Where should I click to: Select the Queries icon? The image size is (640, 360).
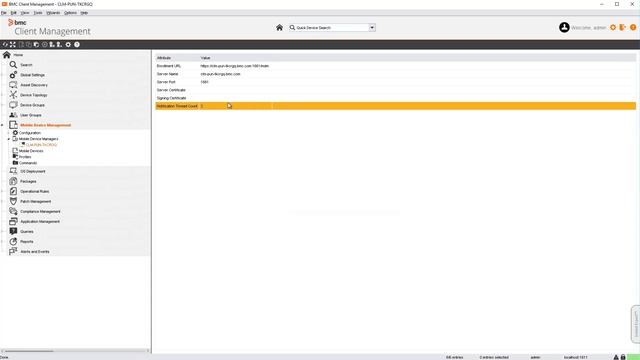[x=13, y=231]
